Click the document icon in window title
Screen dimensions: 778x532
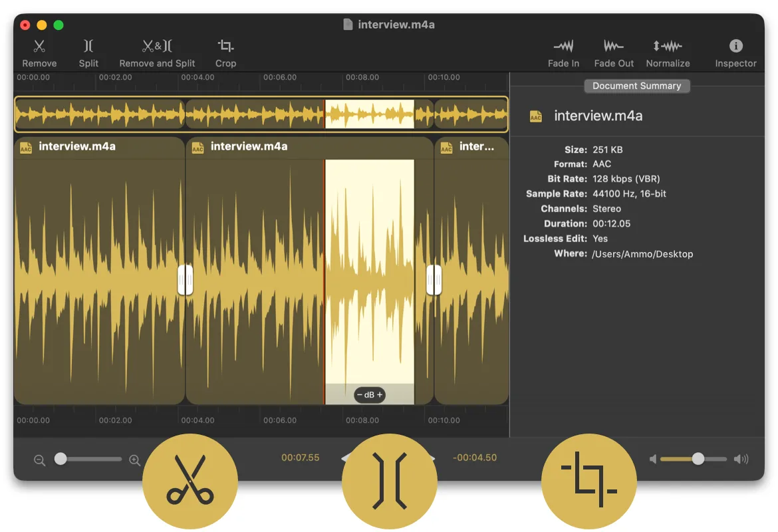348,25
